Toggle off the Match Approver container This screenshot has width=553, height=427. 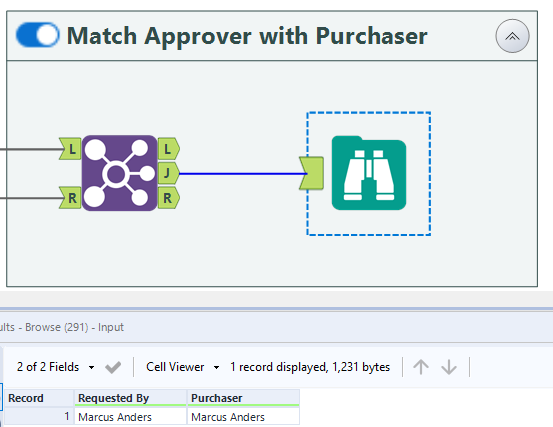[x=37, y=35]
